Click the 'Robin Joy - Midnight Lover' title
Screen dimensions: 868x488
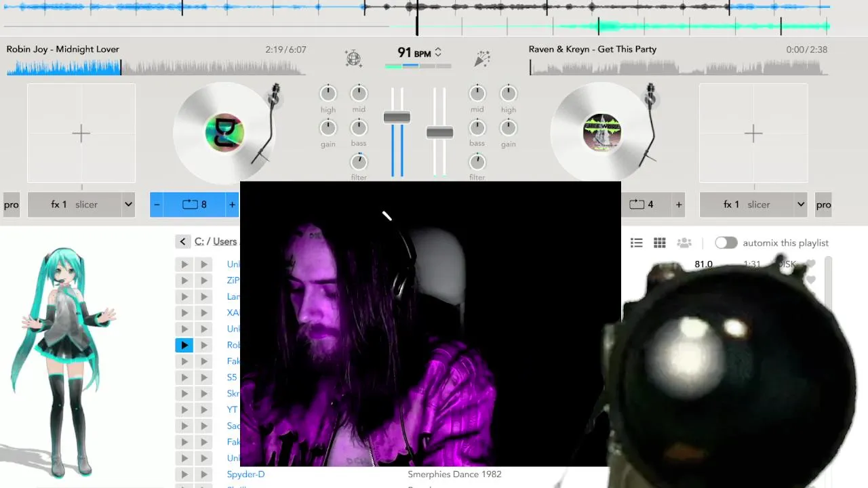62,49
